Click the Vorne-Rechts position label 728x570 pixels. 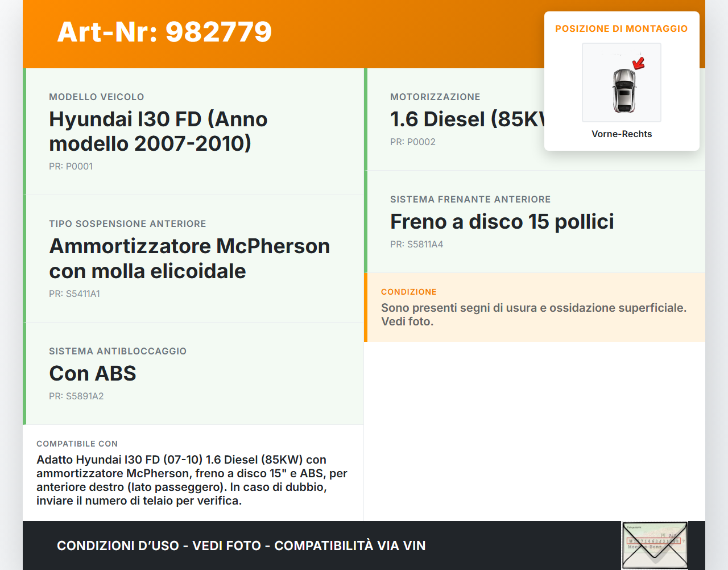tap(622, 134)
